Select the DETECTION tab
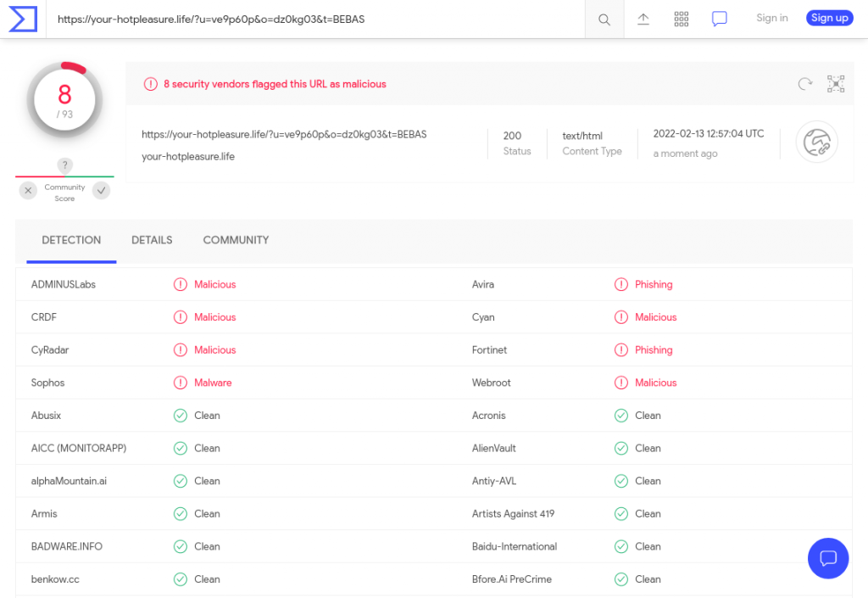 (71, 240)
